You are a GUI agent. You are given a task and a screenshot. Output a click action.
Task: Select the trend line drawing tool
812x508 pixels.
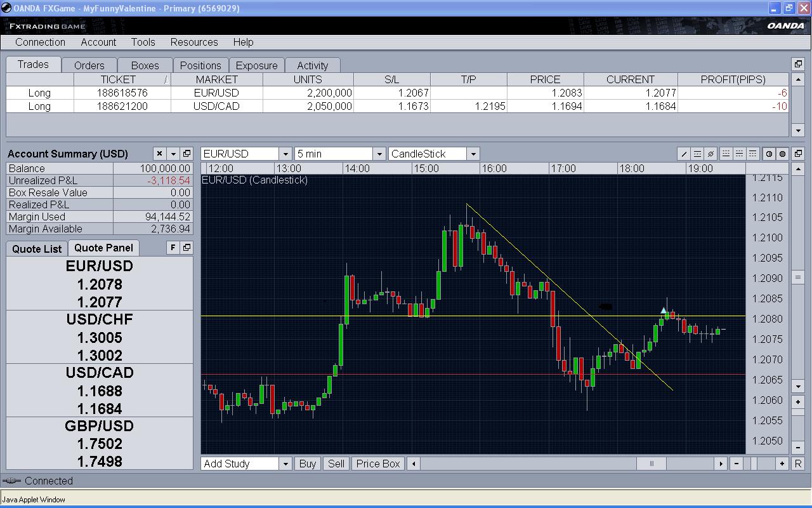click(684, 154)
